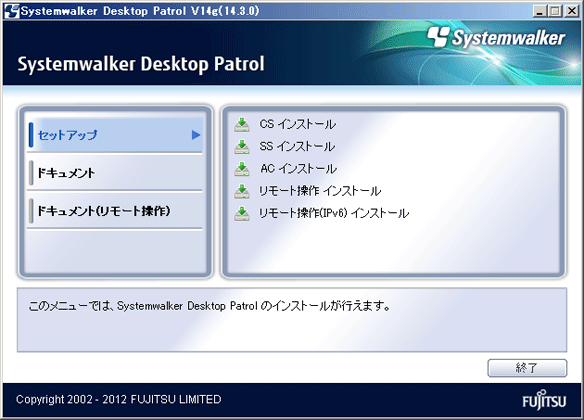Minimize the Systemwalker Desktop Patrol window
The image size is (584, 420).
[x=539, y=11]
